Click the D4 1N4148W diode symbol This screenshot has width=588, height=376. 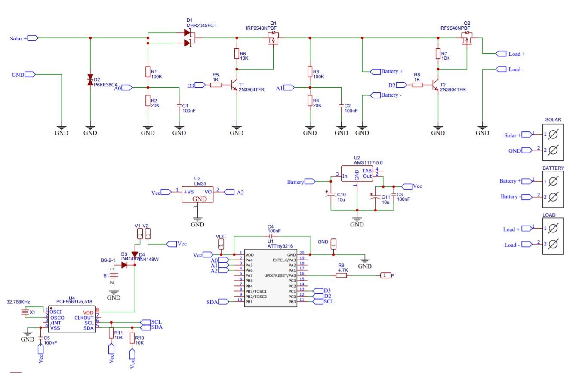(x=135, y=255)
